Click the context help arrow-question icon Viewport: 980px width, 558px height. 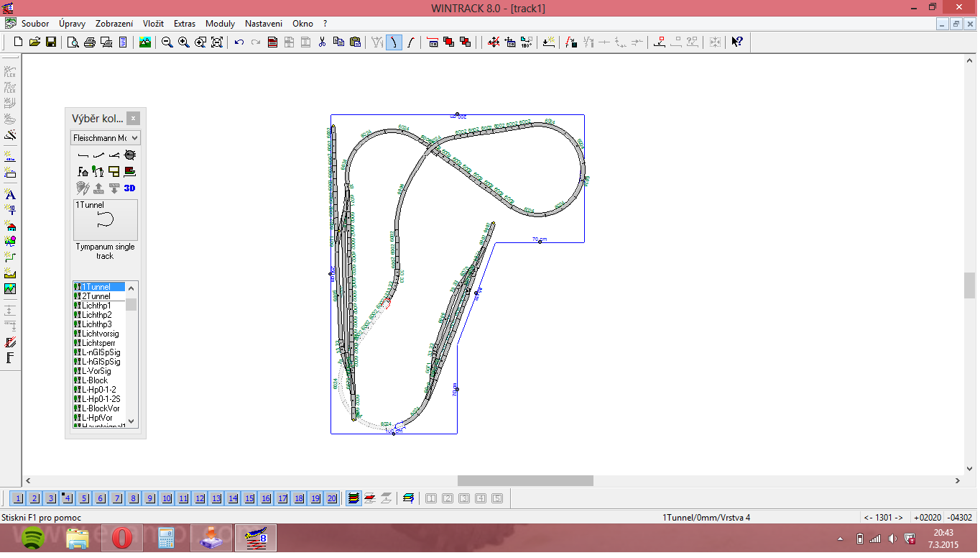pyautogui.click(x=736, y=42)
